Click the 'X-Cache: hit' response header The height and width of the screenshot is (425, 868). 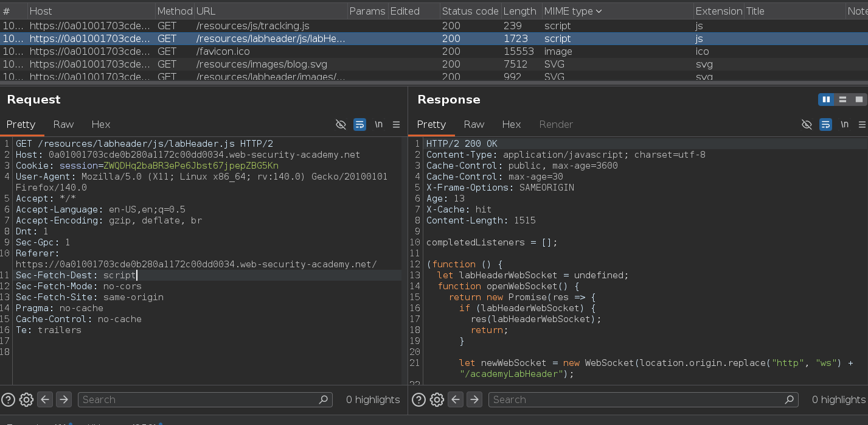point(459,209)
